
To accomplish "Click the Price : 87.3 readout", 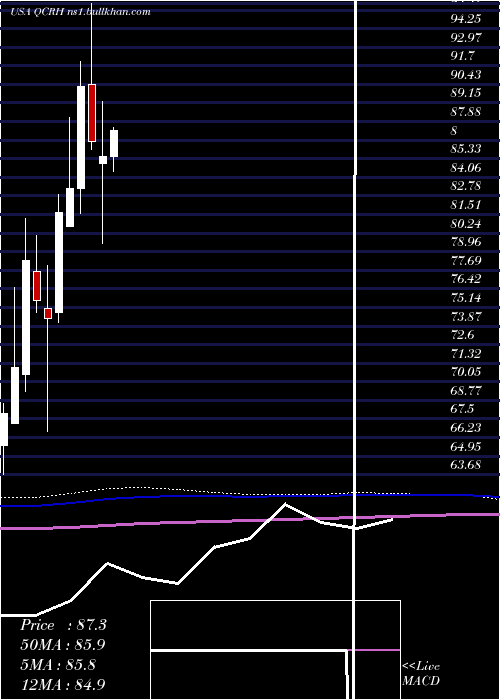I will (x=63, y=625).
